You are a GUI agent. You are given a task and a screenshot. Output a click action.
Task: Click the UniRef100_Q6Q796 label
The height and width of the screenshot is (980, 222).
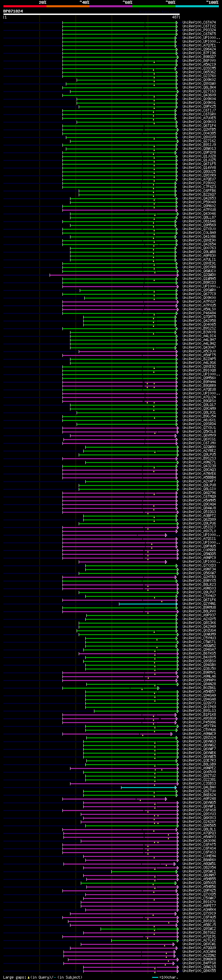tap(199, 493)
